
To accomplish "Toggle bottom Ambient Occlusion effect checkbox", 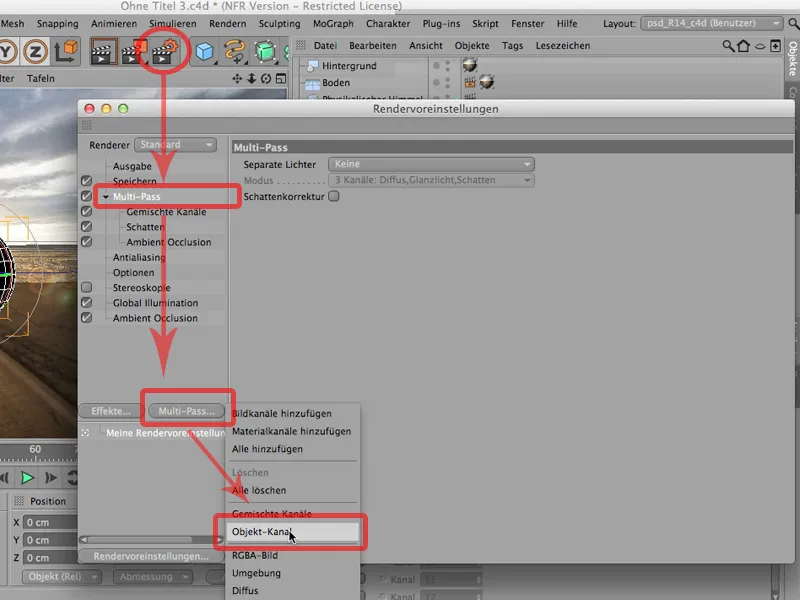I will [x=87, y=318].
